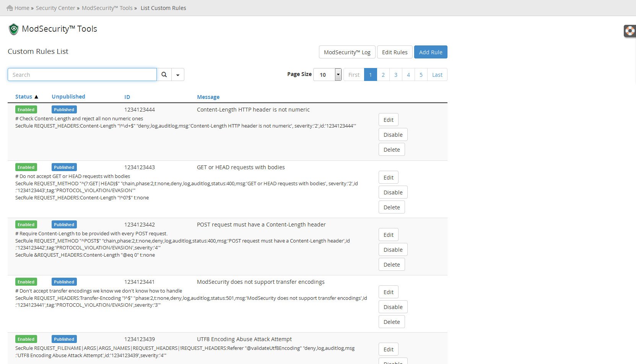This screenshot has height=364, width=636.
Task: Click the magnifying glass search button
Action: click(164, 74)
